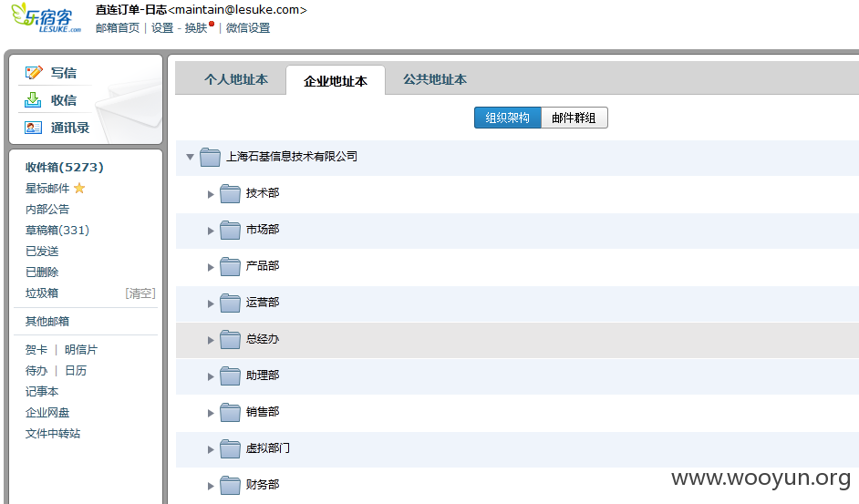The image size is (859, 504).
Task: Open the 星标邮件 folder
Action: tap(47, 189)
